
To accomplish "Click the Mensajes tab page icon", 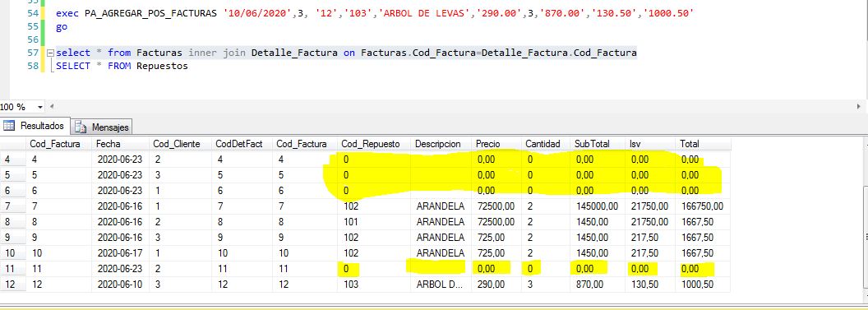I will [x=81, y=127].
